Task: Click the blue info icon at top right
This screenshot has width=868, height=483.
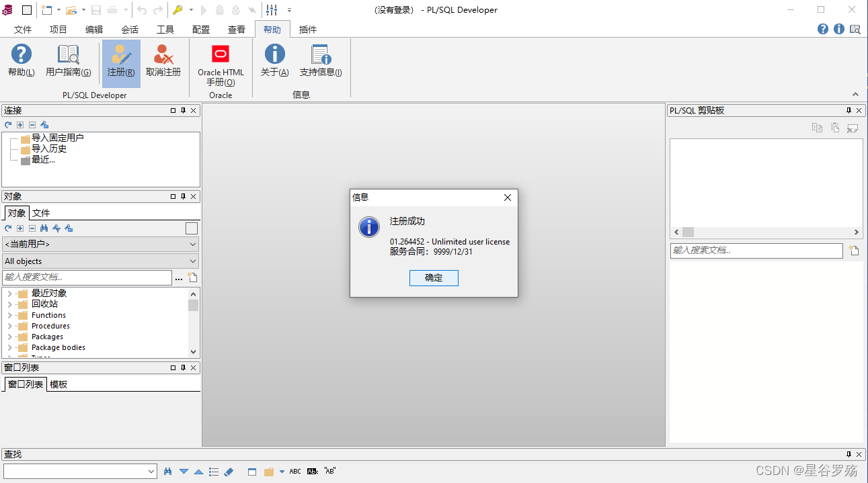Action: [x=839, y=29]
